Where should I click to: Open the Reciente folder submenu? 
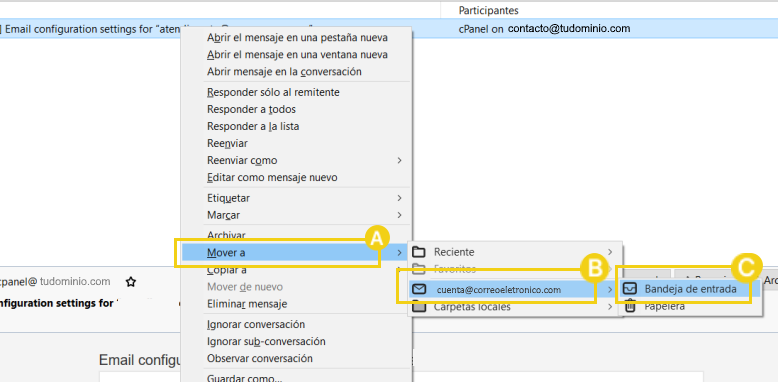[x=515, y=252]
